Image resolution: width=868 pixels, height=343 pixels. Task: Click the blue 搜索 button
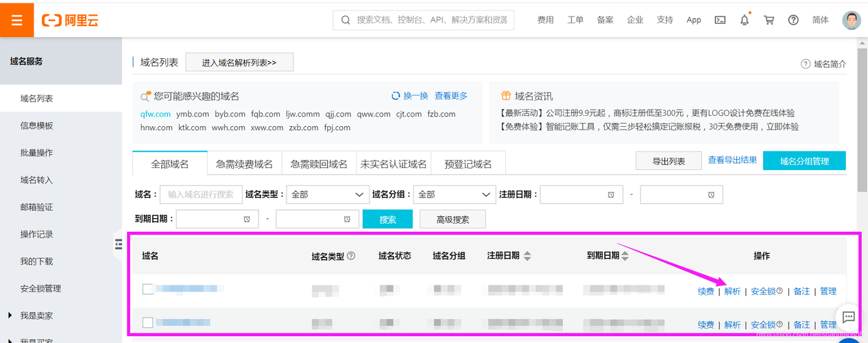(387, 220)
